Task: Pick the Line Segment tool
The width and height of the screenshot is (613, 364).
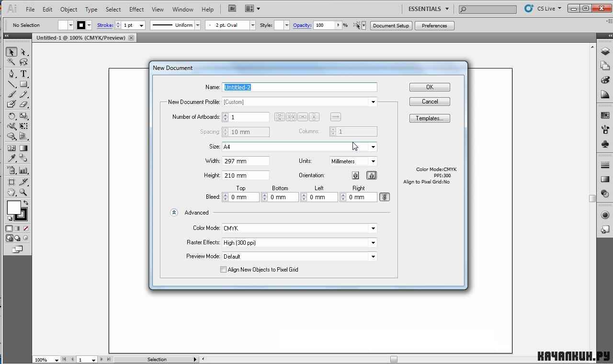Action: coord(11,84)
